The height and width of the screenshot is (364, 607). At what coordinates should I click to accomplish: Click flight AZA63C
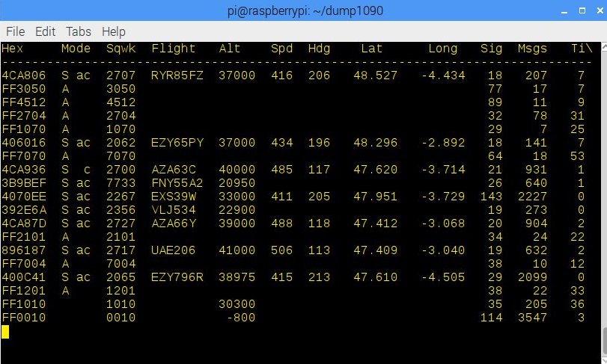(174, 170)
